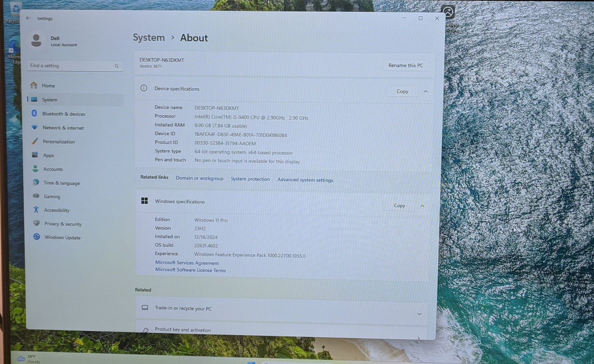Select the processor value Intel Core i5-9400
Image resolution: width=594 pixels, height=364 pixels.
251,117
